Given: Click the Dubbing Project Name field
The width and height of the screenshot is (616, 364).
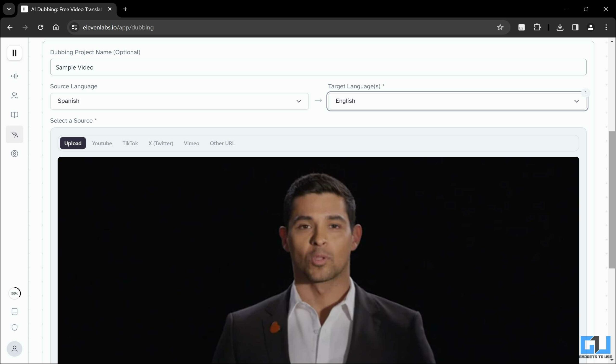Looking at the screenshot, I should pyautogui.click(x=318, y=67).
